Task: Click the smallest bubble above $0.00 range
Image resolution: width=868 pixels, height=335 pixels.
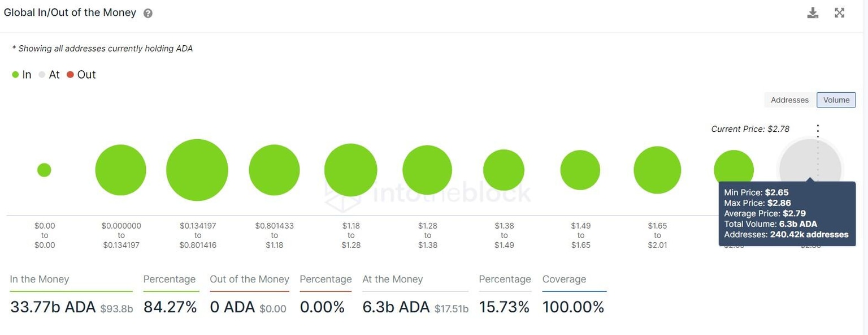Action: 44,169
